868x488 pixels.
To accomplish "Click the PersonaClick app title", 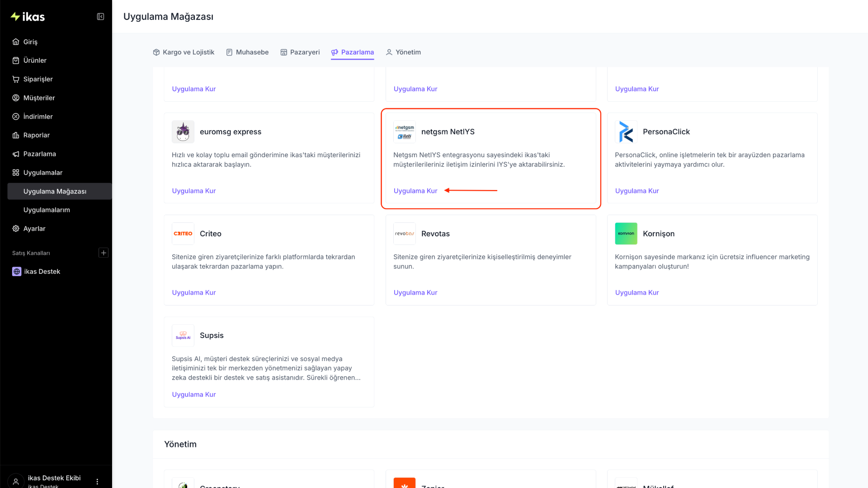I will (666, 132).
